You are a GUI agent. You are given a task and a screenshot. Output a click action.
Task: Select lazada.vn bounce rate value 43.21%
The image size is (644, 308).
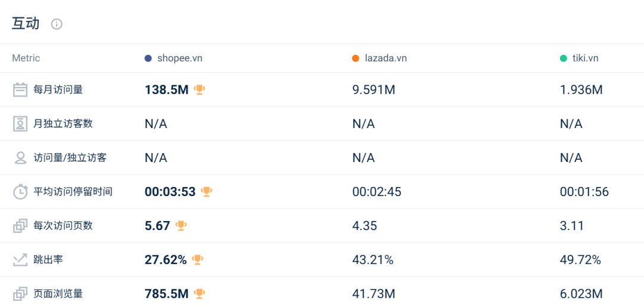(x=373, y=260)
